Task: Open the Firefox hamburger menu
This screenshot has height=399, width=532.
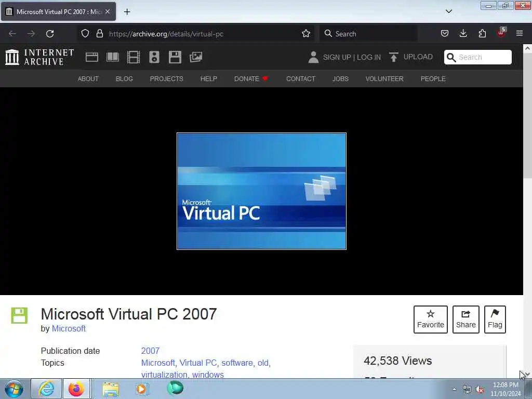Action: coord(520,34)
